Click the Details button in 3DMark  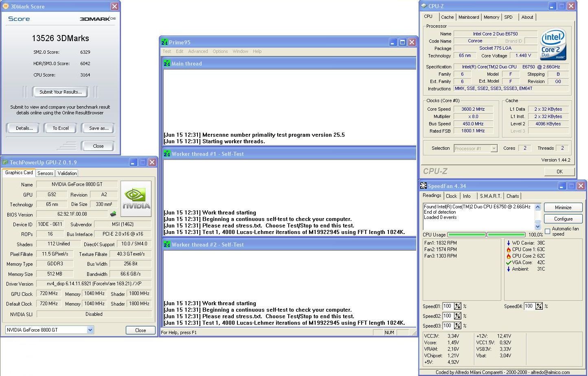[x=24, y=128]
